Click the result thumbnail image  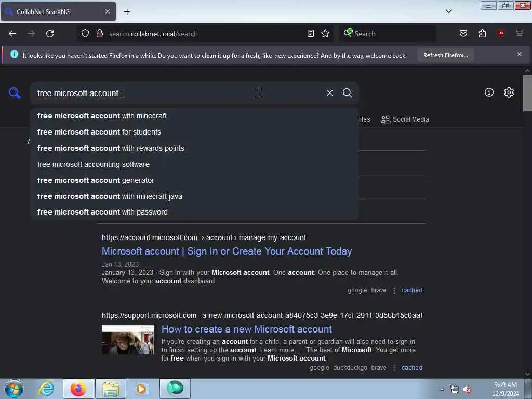click(128, 340)
